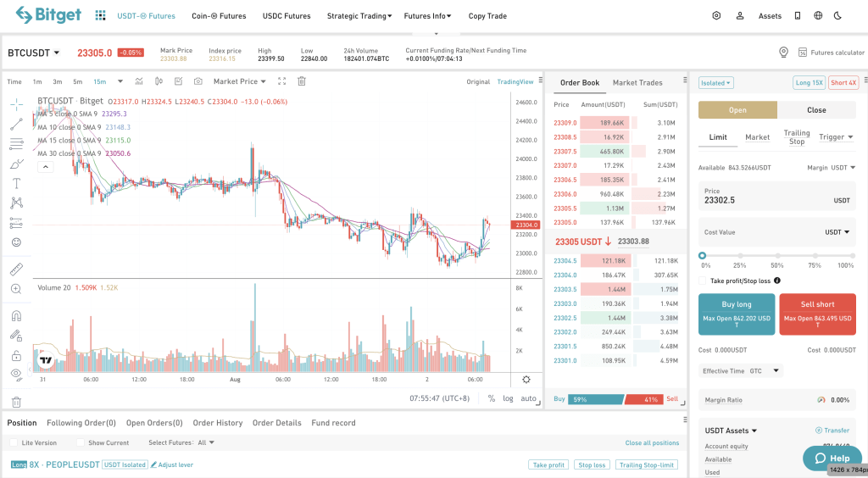Remove drawings with sidebar trash icon
The image size is (868, 478).
click(17, 403)
